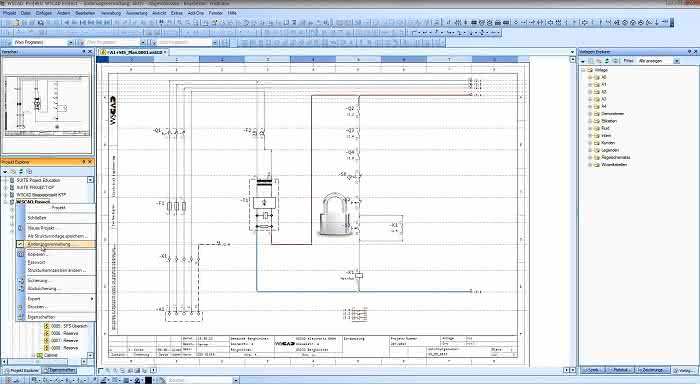Click the Vorlagen Explorer refresh icon
700x384 pixels.
click(607, 61)
